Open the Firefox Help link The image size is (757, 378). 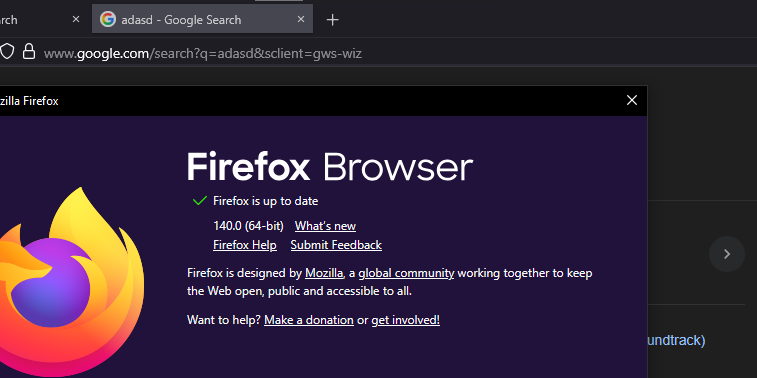tap(245, 245)
